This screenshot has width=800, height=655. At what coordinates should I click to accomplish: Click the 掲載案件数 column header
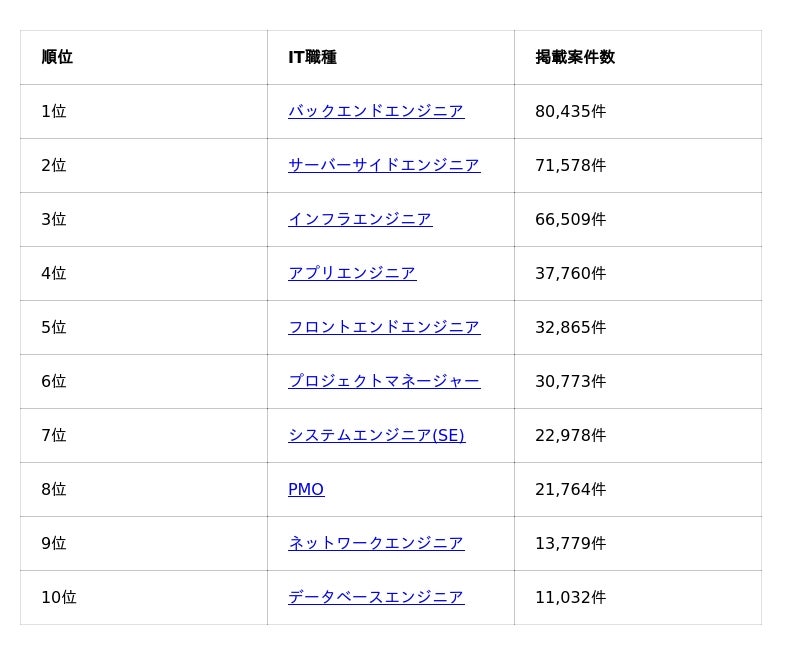575,57
